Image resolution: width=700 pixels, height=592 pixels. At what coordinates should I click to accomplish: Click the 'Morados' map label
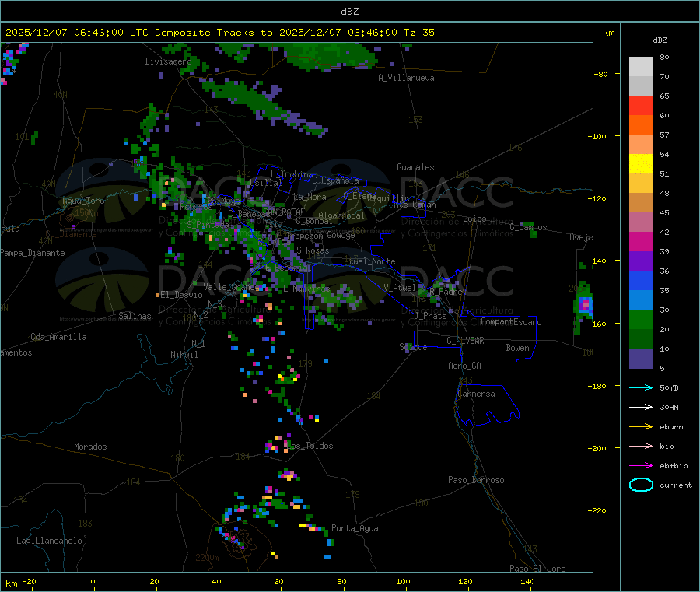click(90, 447)
